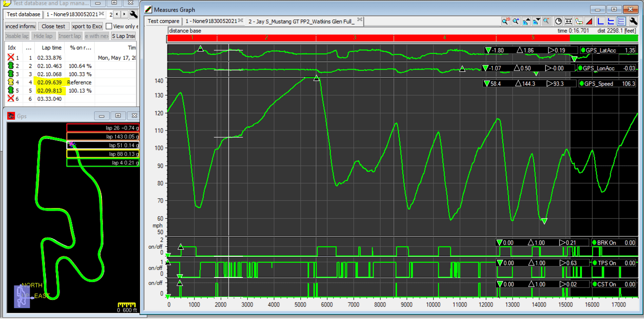This screenshot has height=319, width=644.
Task: Toggle the GPS_Speed channel green indicator
Action: (x=582, y=83)
